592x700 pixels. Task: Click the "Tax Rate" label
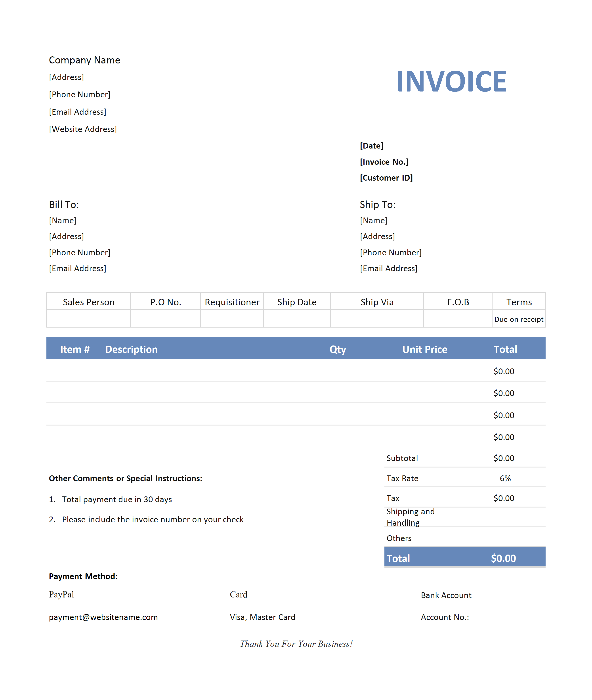click(x=402, y=479)
